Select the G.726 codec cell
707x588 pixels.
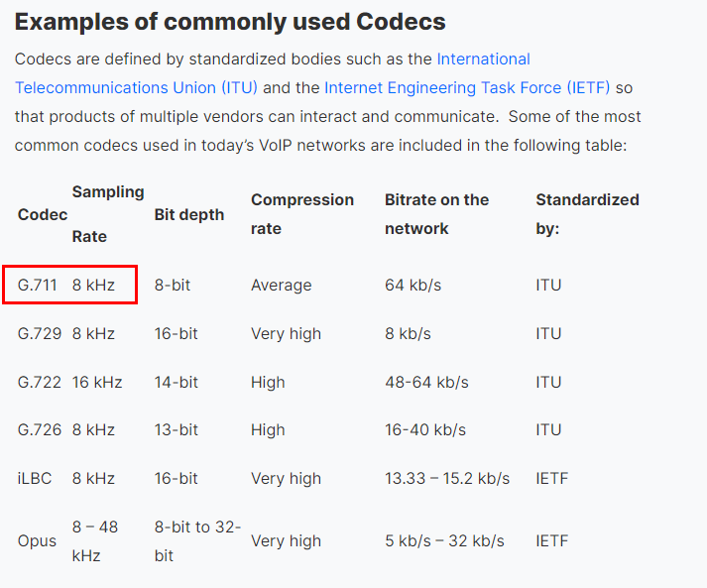(x=39, y=430)
